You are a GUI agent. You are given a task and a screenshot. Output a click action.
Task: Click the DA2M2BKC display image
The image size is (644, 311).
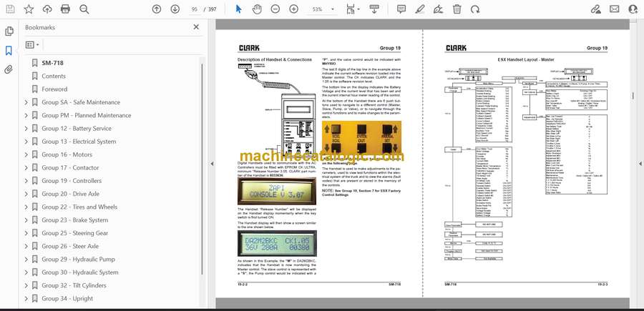[x=277, y=243]
